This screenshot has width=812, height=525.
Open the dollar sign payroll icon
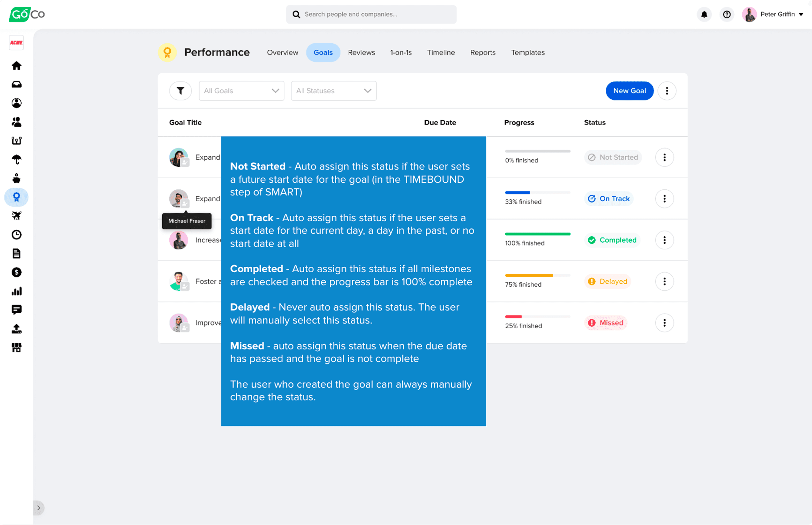point(16,272)
